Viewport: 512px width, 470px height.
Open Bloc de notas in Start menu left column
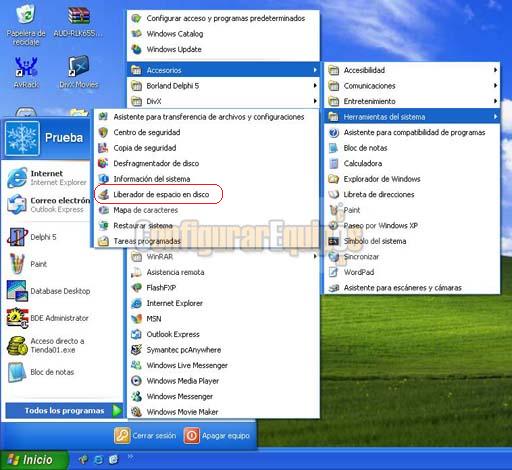[x=41, y=372]
